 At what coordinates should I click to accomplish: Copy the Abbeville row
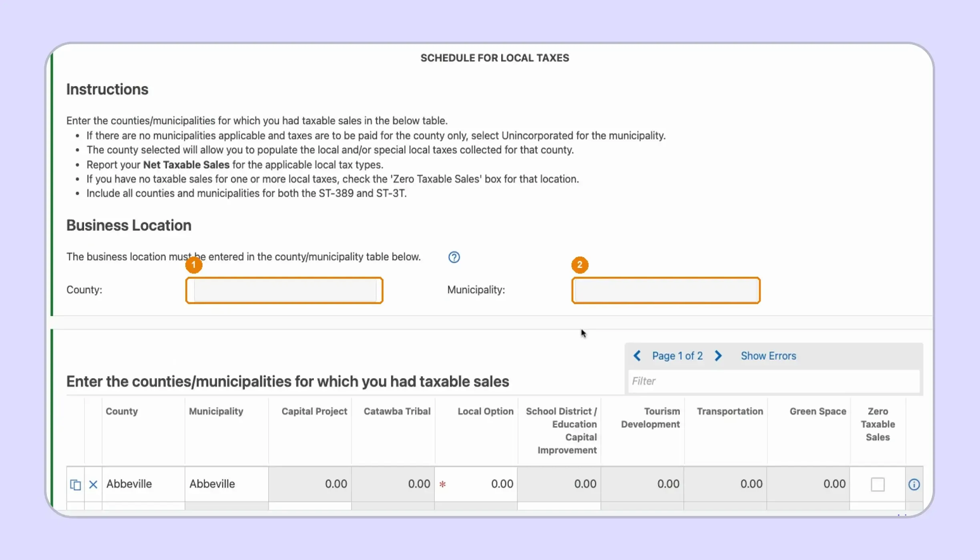coord(75,485)
